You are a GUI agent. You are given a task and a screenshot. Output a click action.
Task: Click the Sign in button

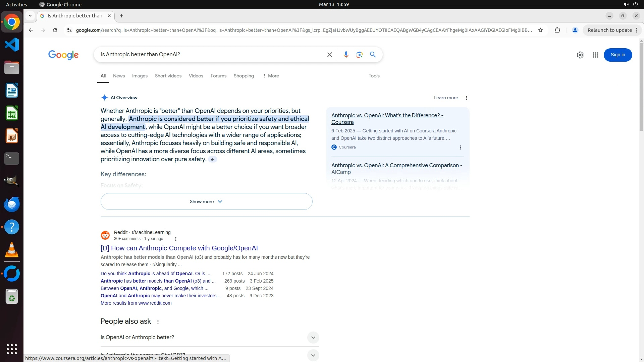click(618, 55)
